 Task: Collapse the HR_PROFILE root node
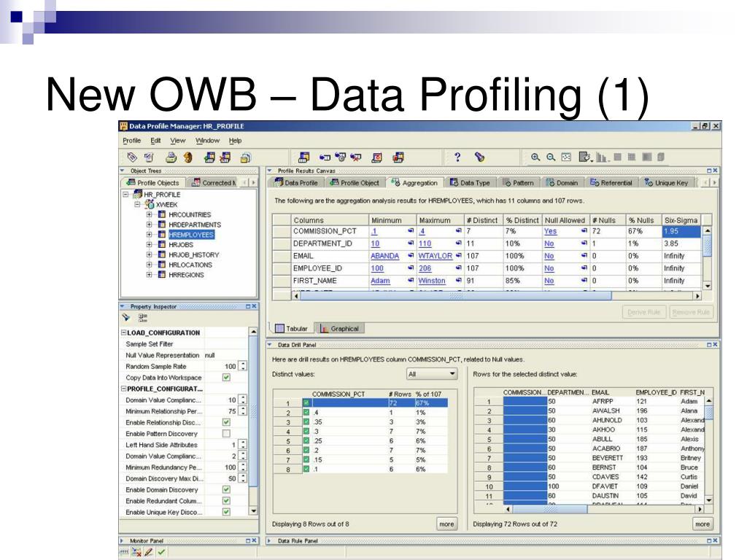(125, 194)
